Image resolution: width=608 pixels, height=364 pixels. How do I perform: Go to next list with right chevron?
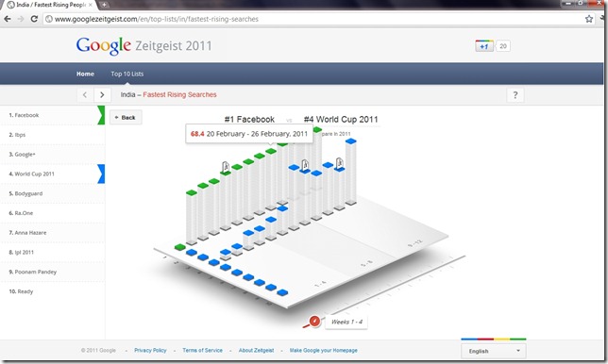coord(102,95)
